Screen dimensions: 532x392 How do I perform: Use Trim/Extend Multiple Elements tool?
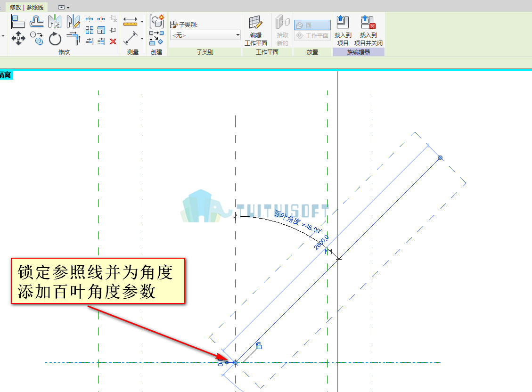click(x=101, y=41)
